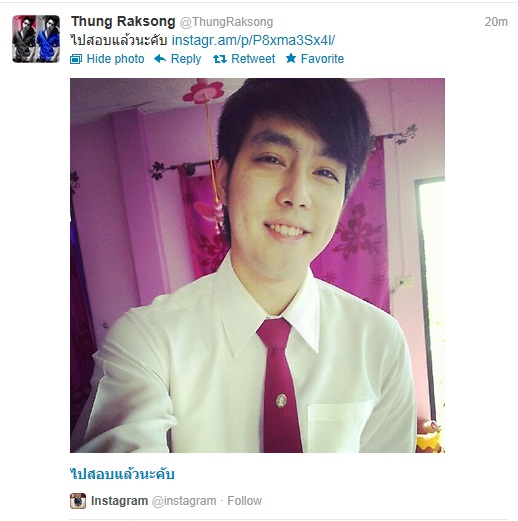Follow the Instagram account
This screenshot has width=518, height=521.
245,501
